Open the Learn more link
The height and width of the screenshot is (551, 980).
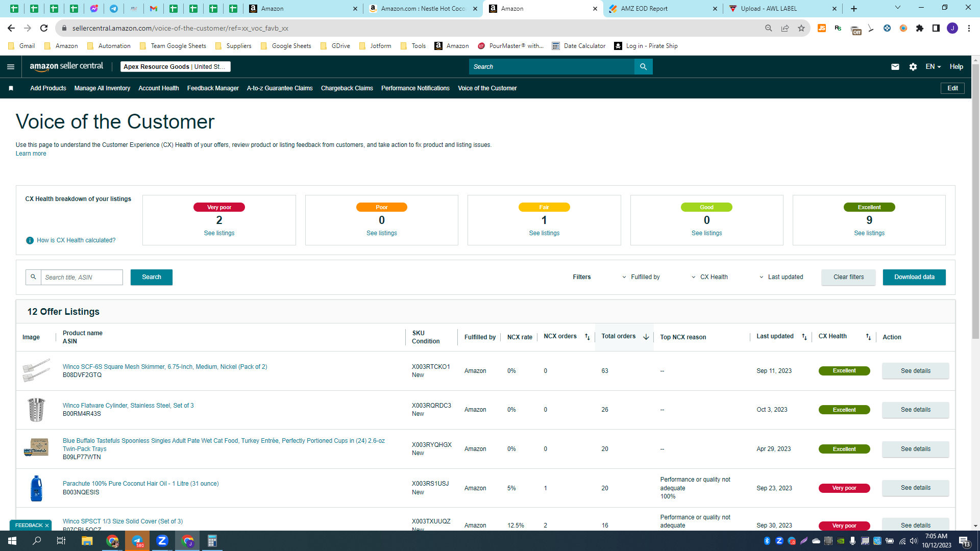click(31, 154)
